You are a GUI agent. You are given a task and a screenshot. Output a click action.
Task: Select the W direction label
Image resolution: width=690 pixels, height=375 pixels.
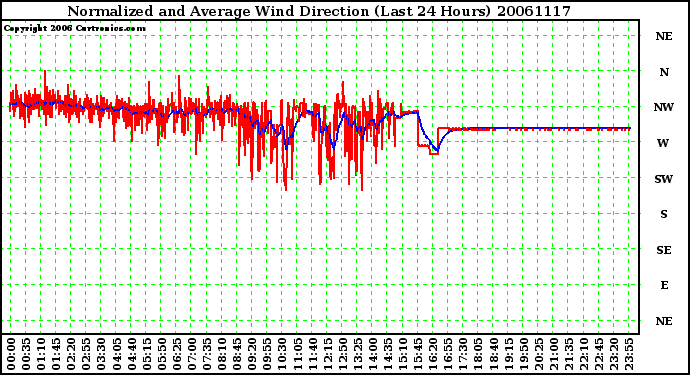tap(663, 143)
